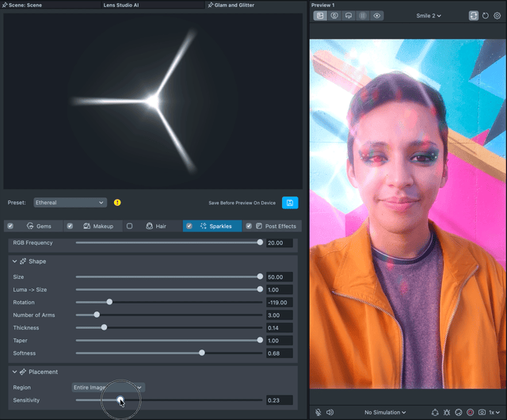Click the reset preview circular arrow icon
This screenshot has height=420, width=507.
486,16
